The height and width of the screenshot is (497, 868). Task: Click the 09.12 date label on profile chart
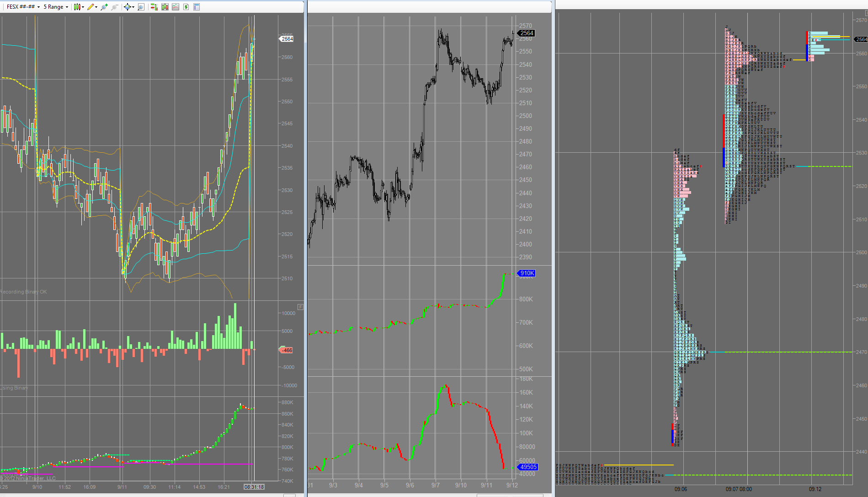pyautogui.click(x=815, y=489)
